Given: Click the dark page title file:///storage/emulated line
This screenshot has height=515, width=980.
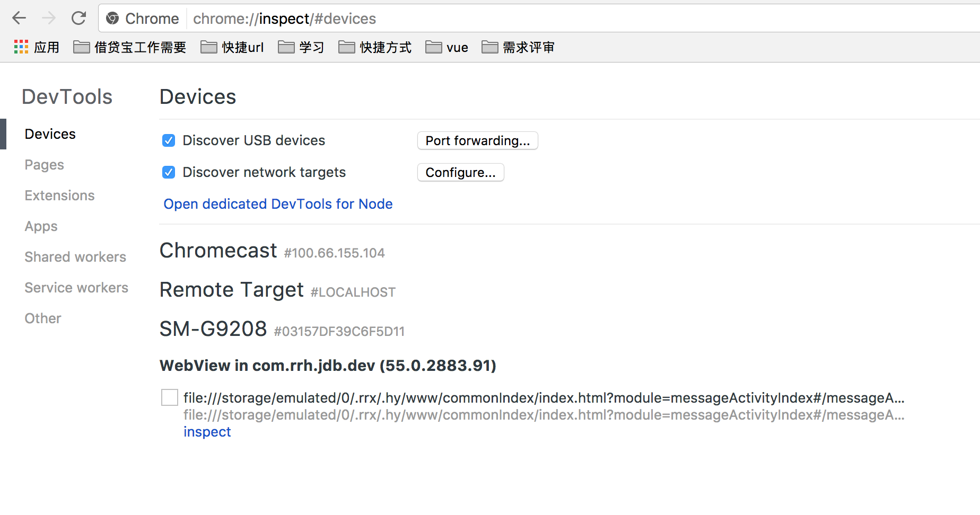Looking at the screenshot, I should click(544, 398).
